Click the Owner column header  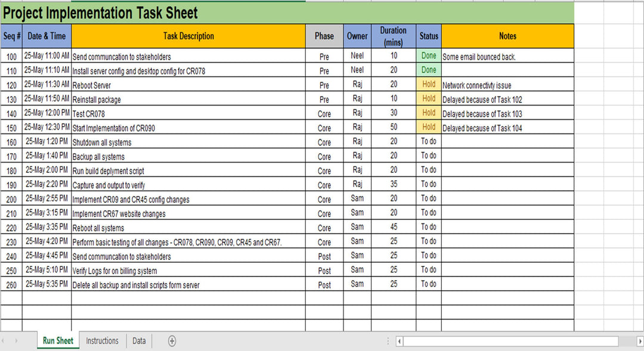tap(357, 36)
